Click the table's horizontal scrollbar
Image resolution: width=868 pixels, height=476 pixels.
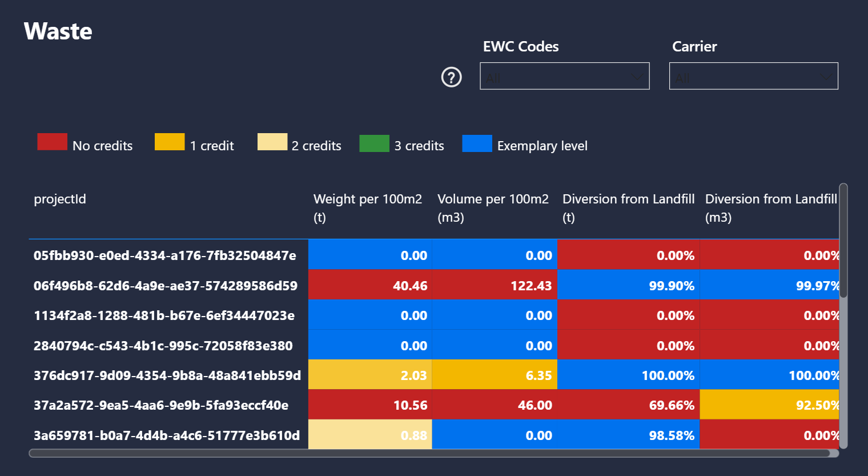click(430, 453)
